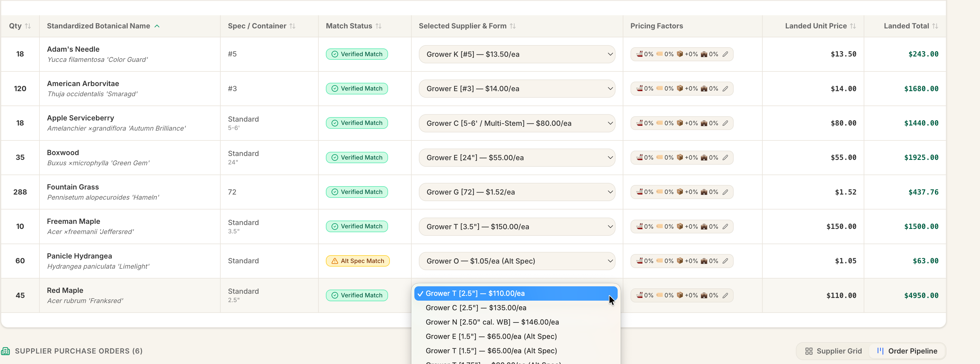The image size is (980, 364).
Task: Open pricing factors pill for Fountain Grass
Action: (x=682, y=192)
